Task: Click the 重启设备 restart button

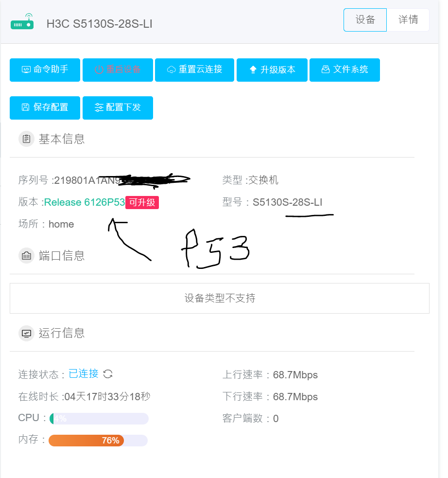Action: pos(118,70)
